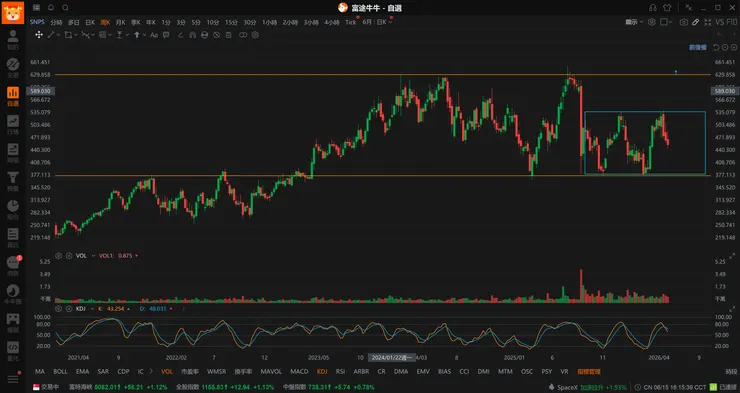Select the MACD indicator in bottom bar

click(299, 371)
